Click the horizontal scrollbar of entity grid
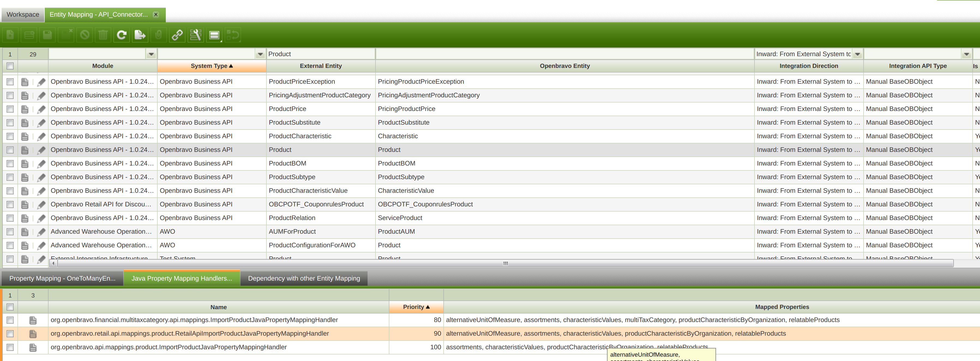The height and width of the screenshot is (361, 980). (505, 263)
